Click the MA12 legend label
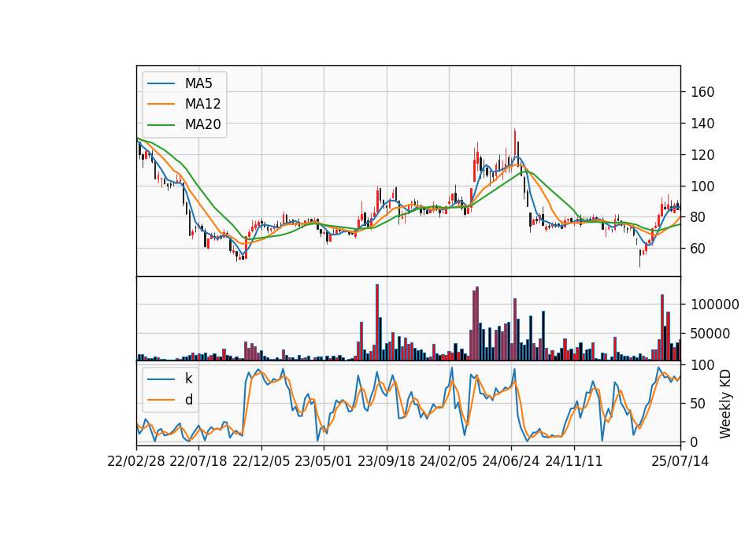The width and height of the screenshot is (756, 543). (x=202, y=104)
